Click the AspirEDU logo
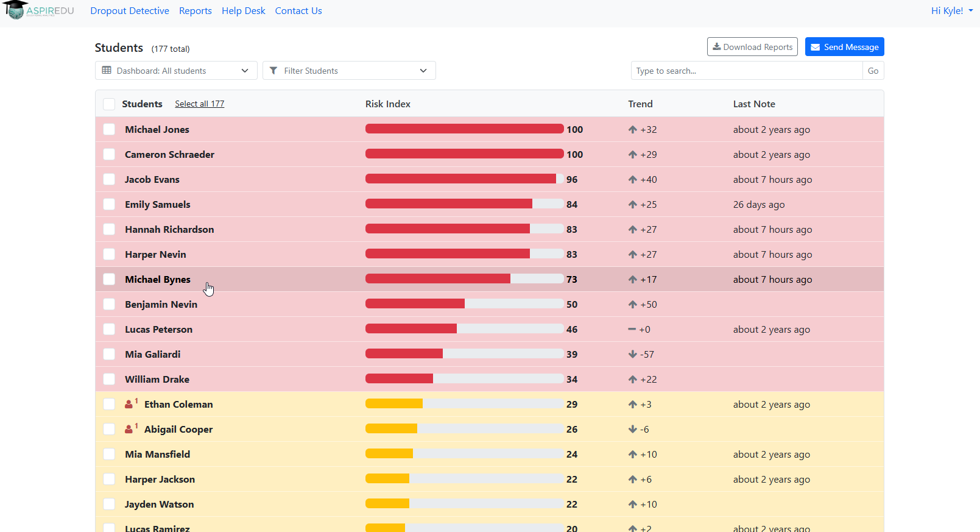 pyautogui.click(x=38, y=10)
